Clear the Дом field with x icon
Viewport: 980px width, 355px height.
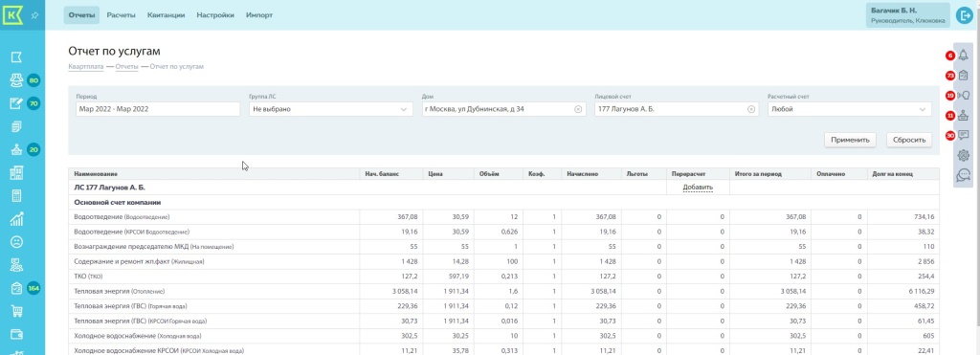click(x=577, y=109)
